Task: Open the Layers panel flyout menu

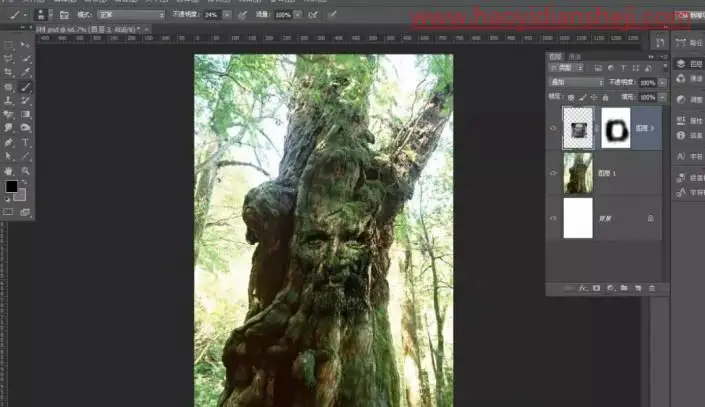Action: [x=664, y=57]
